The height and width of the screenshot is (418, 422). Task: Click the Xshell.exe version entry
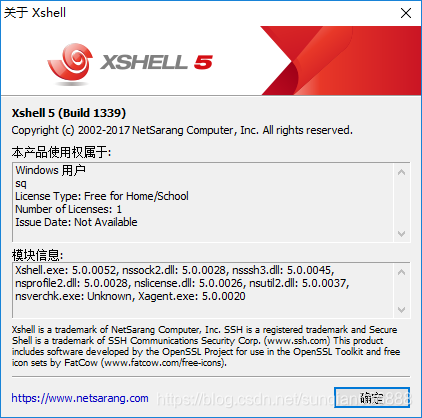click(x=65, y=270)
